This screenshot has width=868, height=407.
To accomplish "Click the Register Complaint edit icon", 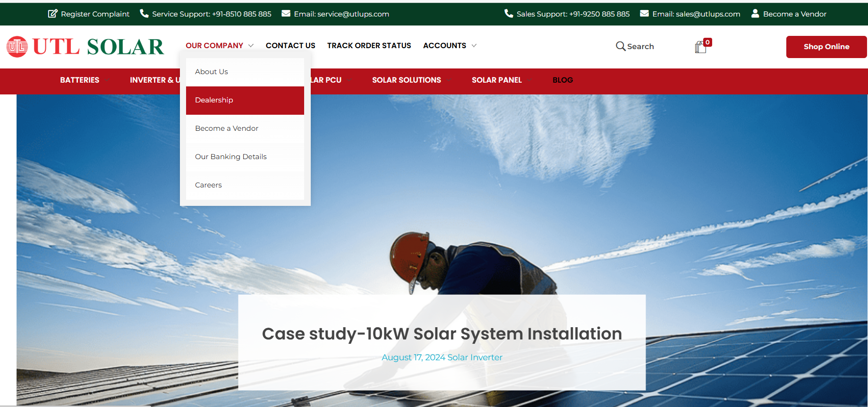I will pos(53,14).
